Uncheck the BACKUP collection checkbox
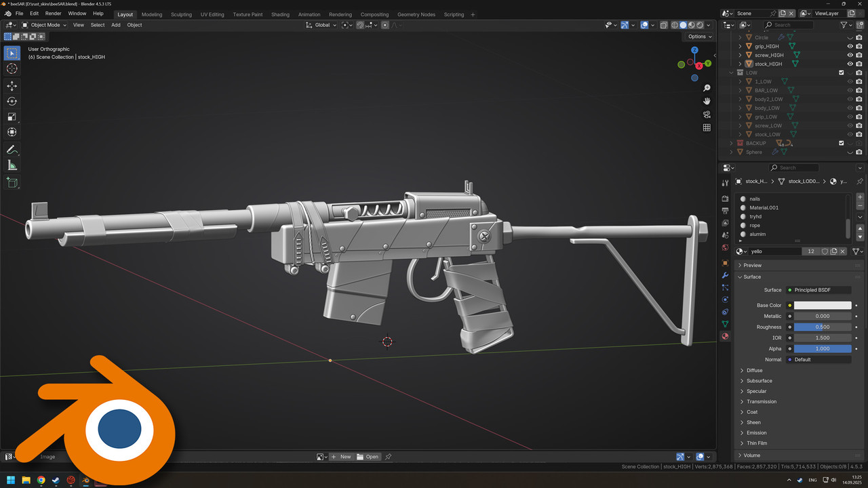Screen dimensions: 868x488 coord(842,143)
